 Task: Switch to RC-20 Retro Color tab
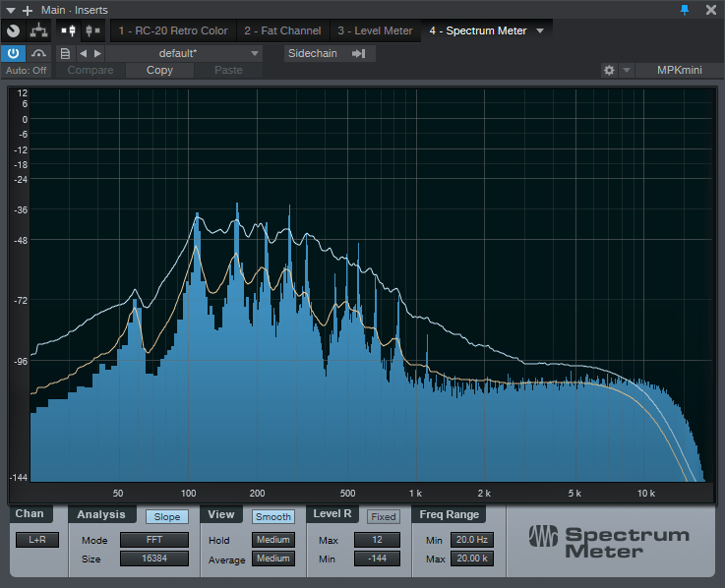pyautogui.click(x=172, y=31)
